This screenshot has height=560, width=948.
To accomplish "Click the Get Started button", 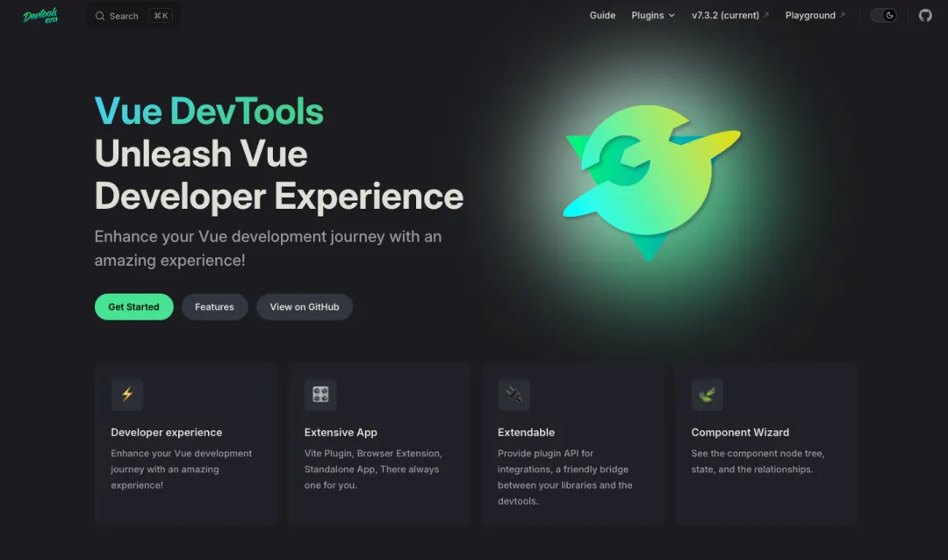I will pyautogui.click(x=133, y=306).
